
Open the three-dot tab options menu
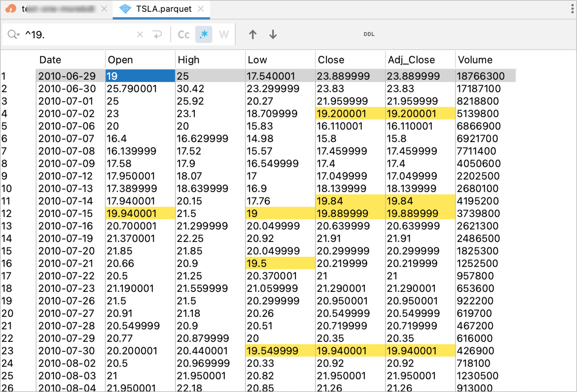pos(572,9)
